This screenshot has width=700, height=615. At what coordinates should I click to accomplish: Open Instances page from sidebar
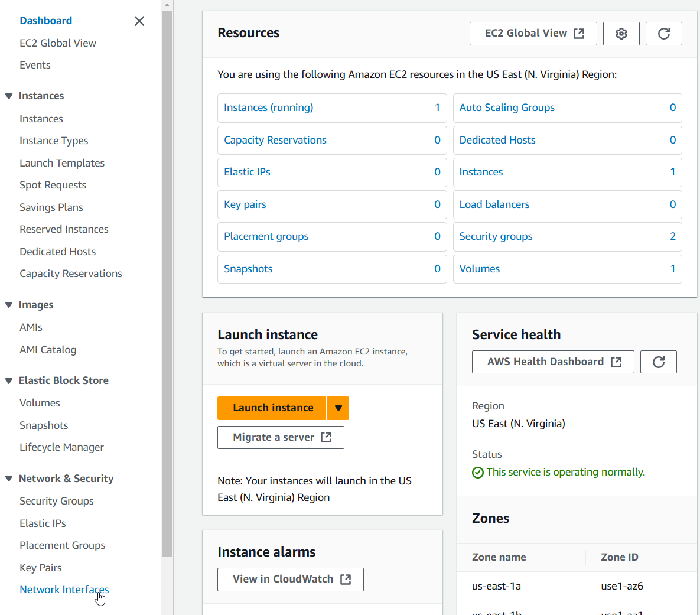click(x=41, y=119)
